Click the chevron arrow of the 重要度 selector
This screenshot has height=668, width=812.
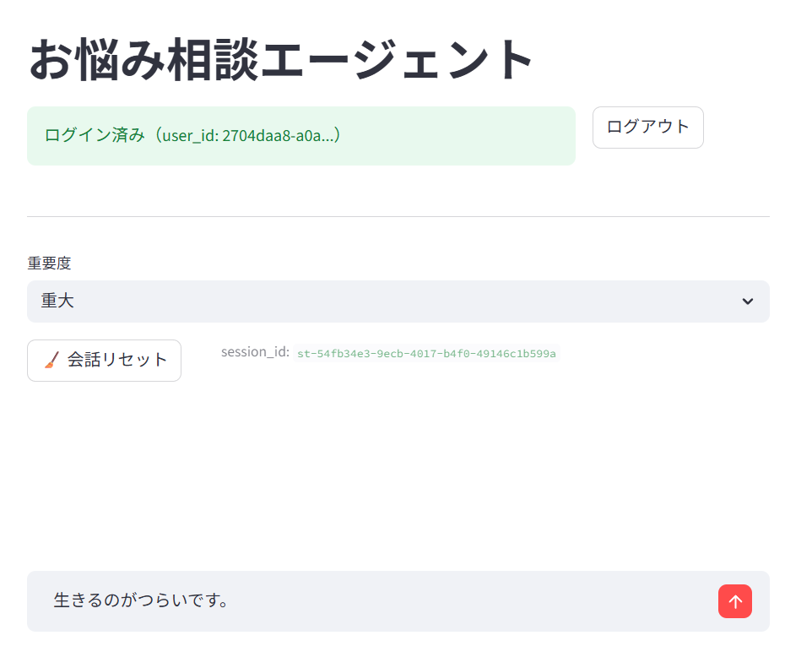coord(747,301)
